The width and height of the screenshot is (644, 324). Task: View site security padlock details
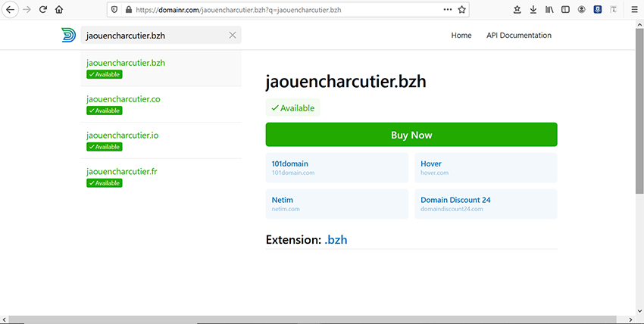pyautogui.click(x=129, y=10)
